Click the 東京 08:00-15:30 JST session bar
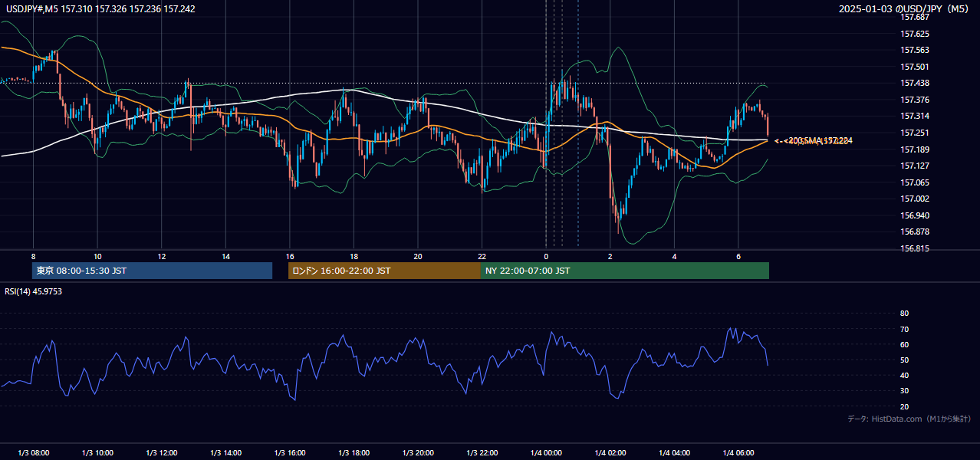Screen dimensions: 980x460 point(152,271)
